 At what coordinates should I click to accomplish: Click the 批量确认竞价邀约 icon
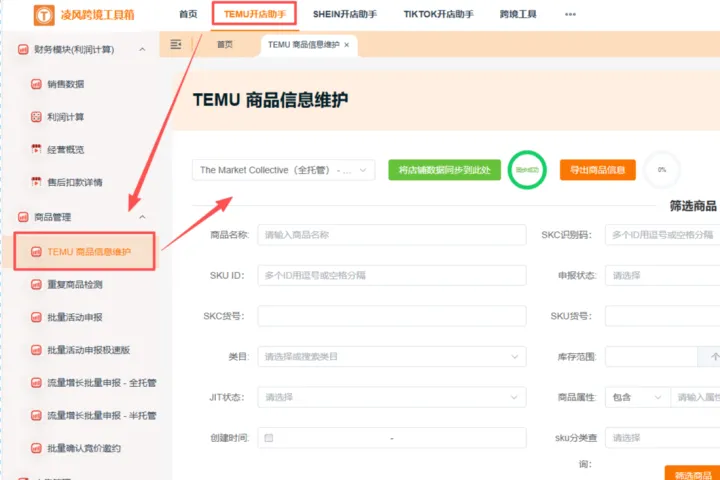tap(36, 448)
